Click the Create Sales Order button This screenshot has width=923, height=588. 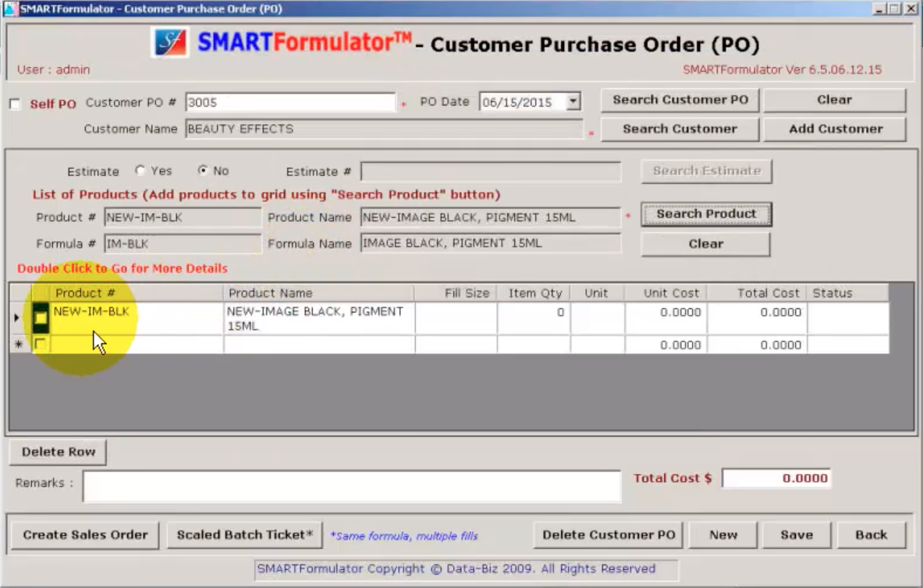coord(85,535)
